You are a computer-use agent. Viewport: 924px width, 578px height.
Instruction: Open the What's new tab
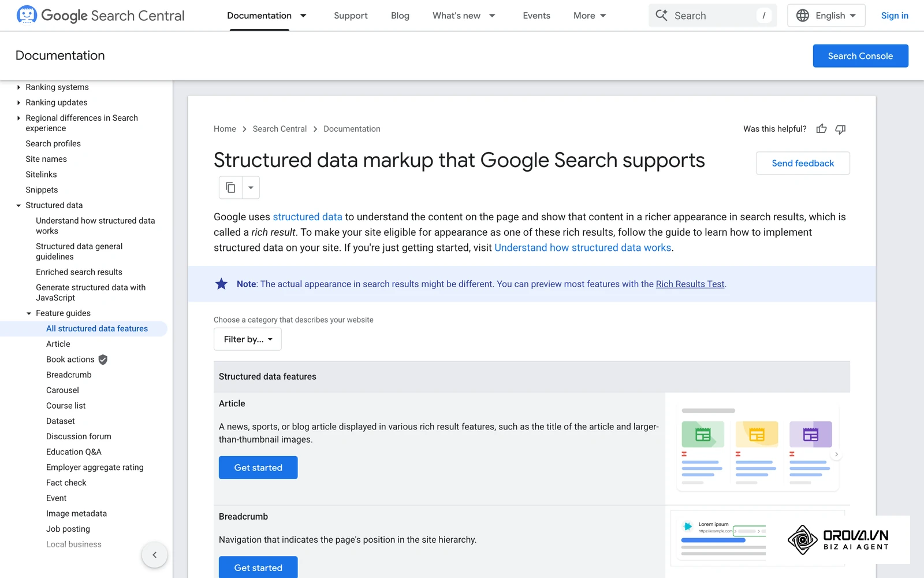click(x=456, y=16)
